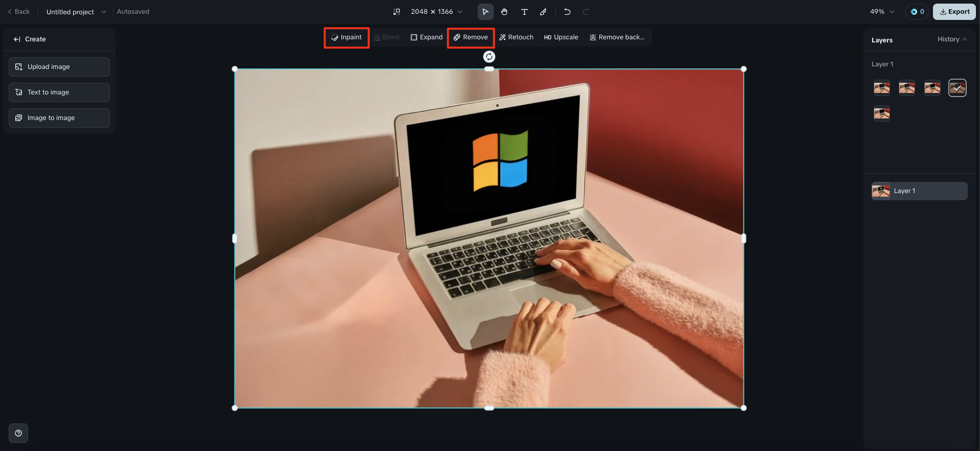The image size is (980, 451).
Task: Click the Layers panel heading
Action: click(x=882, y=40)
